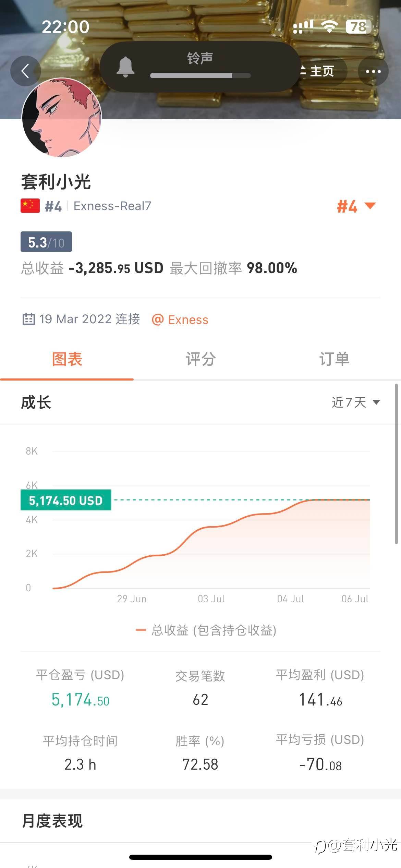Switch to the 订单 tab
This screenshot has width=401, height=868.
coord(334,359)
